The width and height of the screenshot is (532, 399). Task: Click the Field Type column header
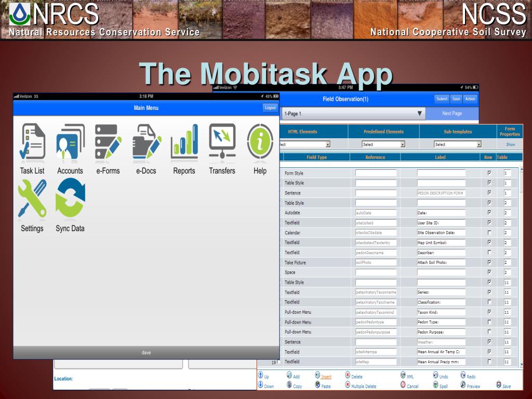(316, 157)
